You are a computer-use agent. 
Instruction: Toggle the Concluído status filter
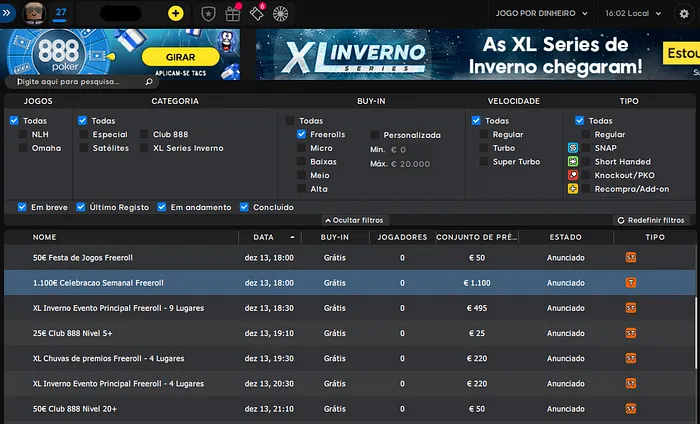click(244, 207)
